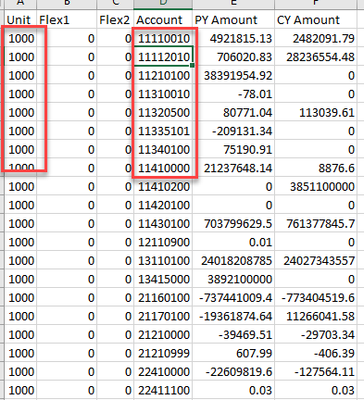This screenshot has width=364, height=400.
Task: Click PY amount 80771.04
Action: point(233,113)
